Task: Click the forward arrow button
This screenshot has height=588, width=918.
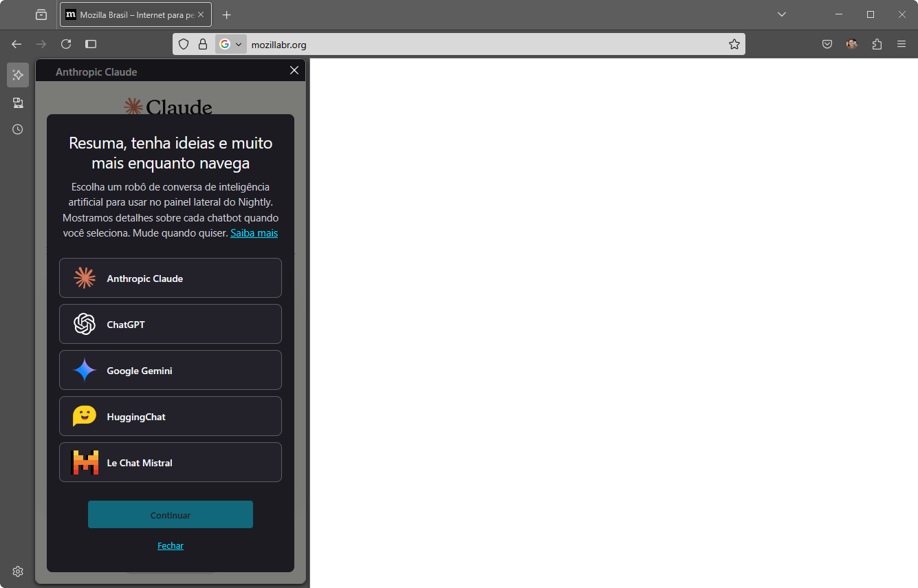Action: 41,44
